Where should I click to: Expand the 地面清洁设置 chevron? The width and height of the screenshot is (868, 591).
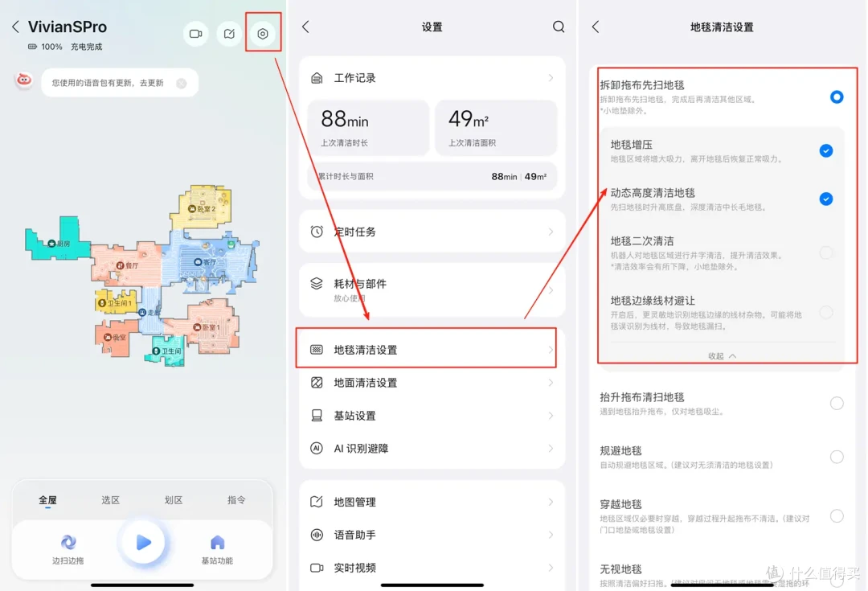551,383
